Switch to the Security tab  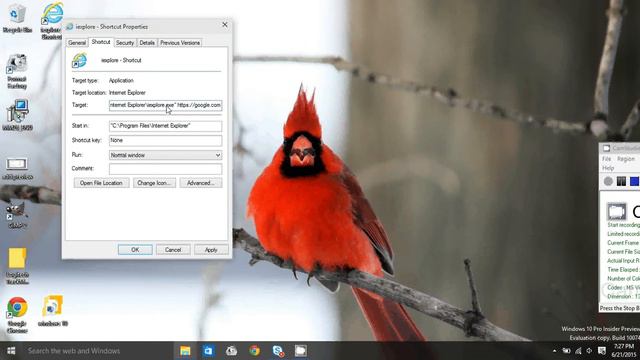coord(124,43)
